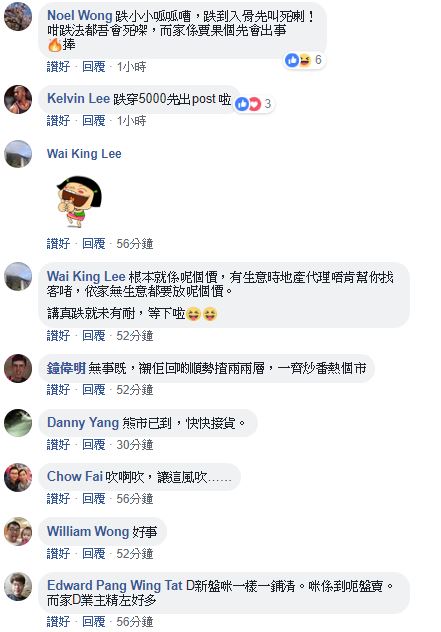This screenshot has height=632, width=441.
Task: Like Danny Yang's comment
Action: [x=58, y=445]
